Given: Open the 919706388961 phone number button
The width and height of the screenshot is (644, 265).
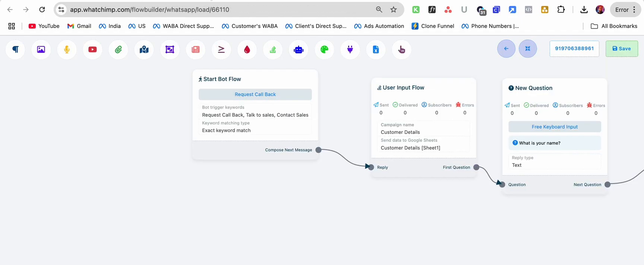Looking at the screenshot, I should point(574,49).
